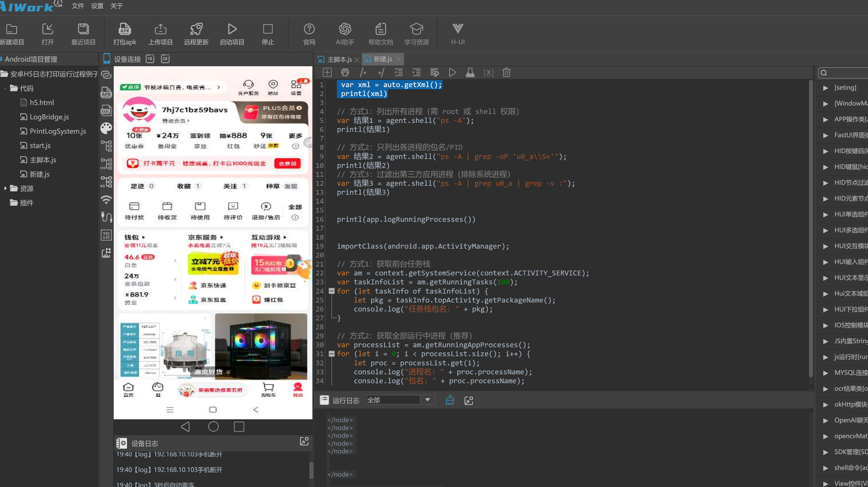
Task: Click the screenshot capture icon in sidebar
Action: point(106,253)
